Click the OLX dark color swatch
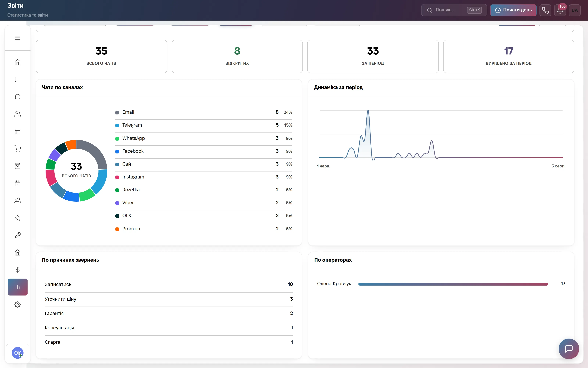The height and width of the screenshot is (368, 588). click(x=117, y=216)
